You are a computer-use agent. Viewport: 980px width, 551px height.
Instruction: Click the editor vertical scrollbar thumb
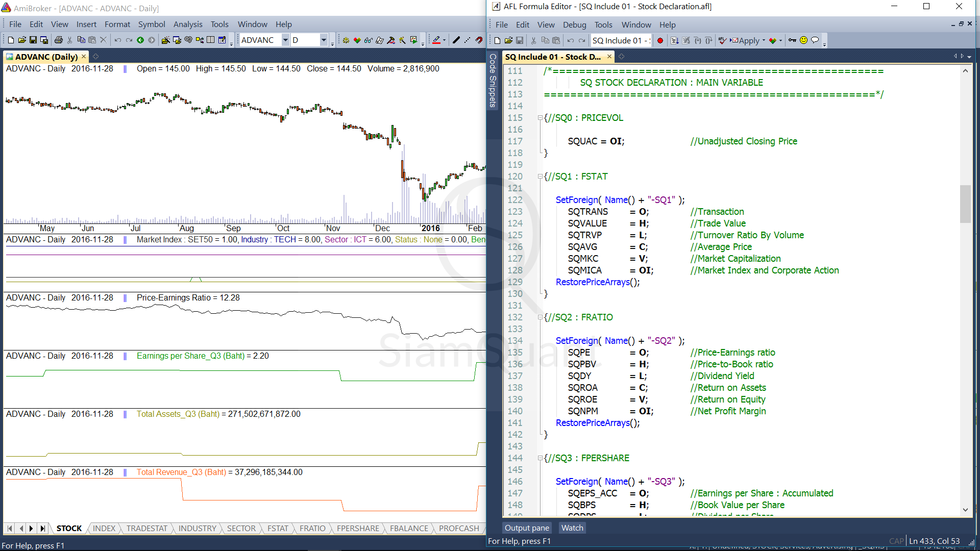[x=965, y=204]
